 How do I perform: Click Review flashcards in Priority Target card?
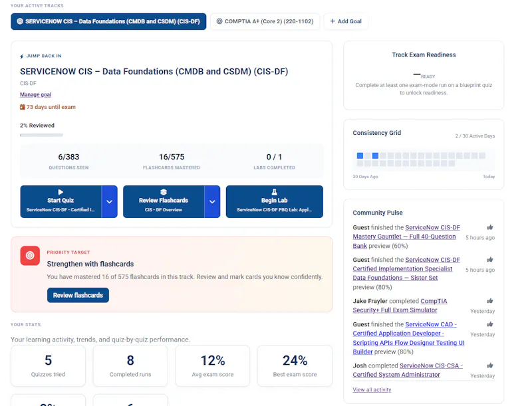tap(78, 295)
